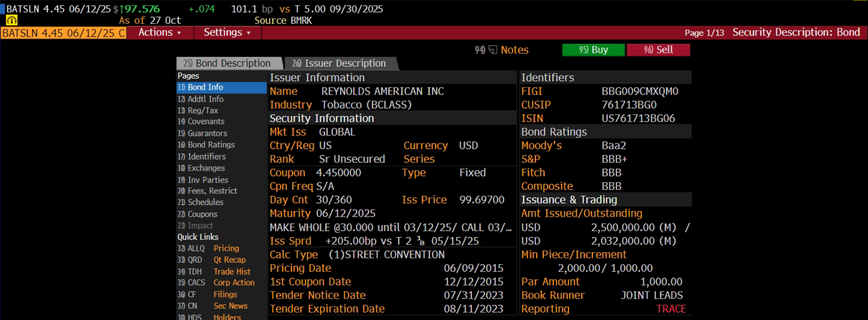
Task: Click the S&P rating BBB+
Action: click(x=614, y=159)
